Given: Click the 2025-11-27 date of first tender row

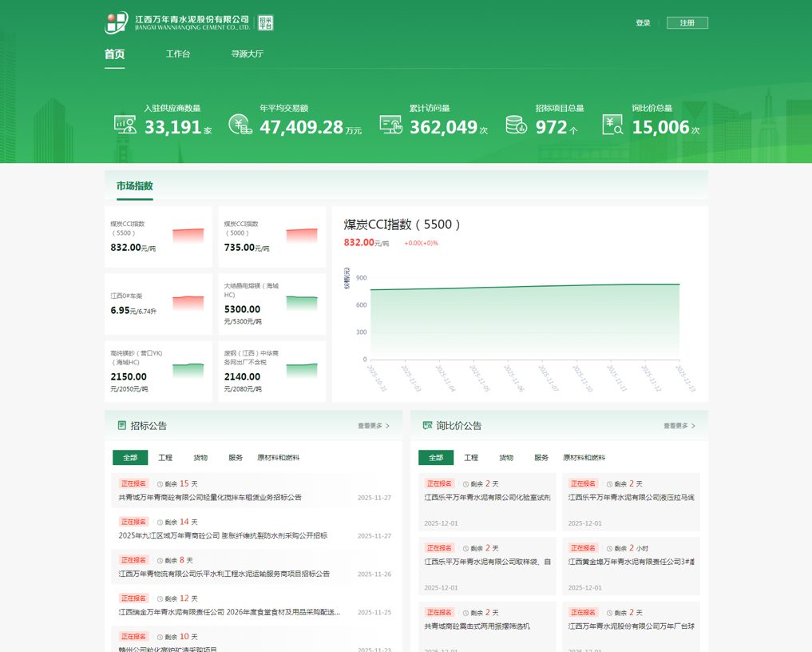Looking at the screenshot, I should (x=374, y=498).
